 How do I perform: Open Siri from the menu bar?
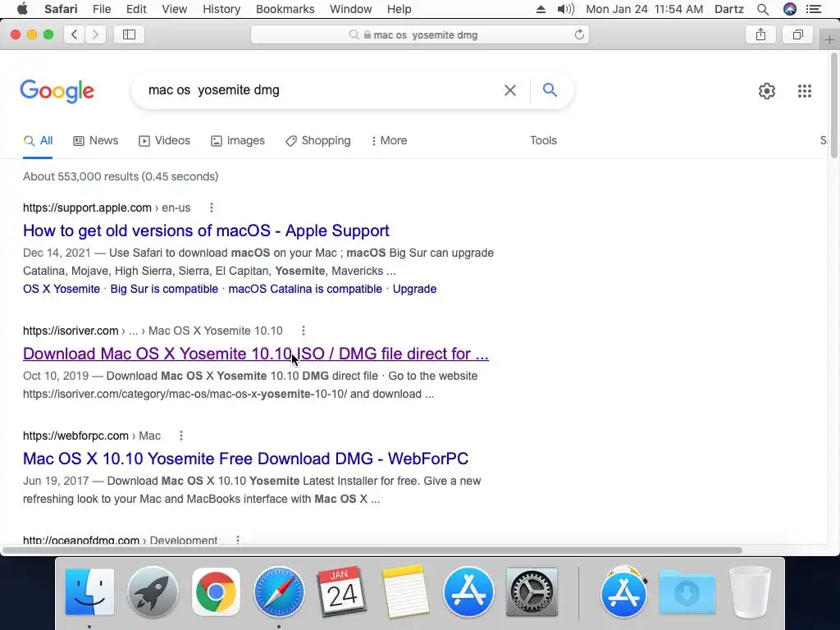789,9
